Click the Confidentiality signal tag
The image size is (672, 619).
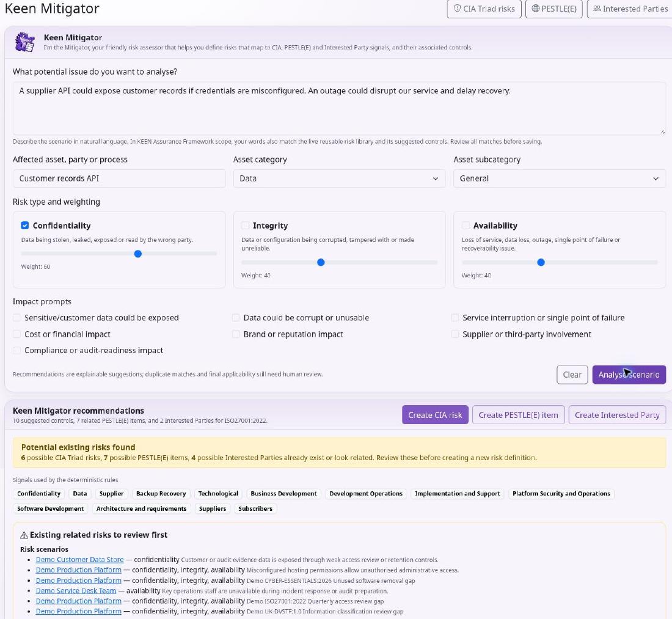click(39, 493)
